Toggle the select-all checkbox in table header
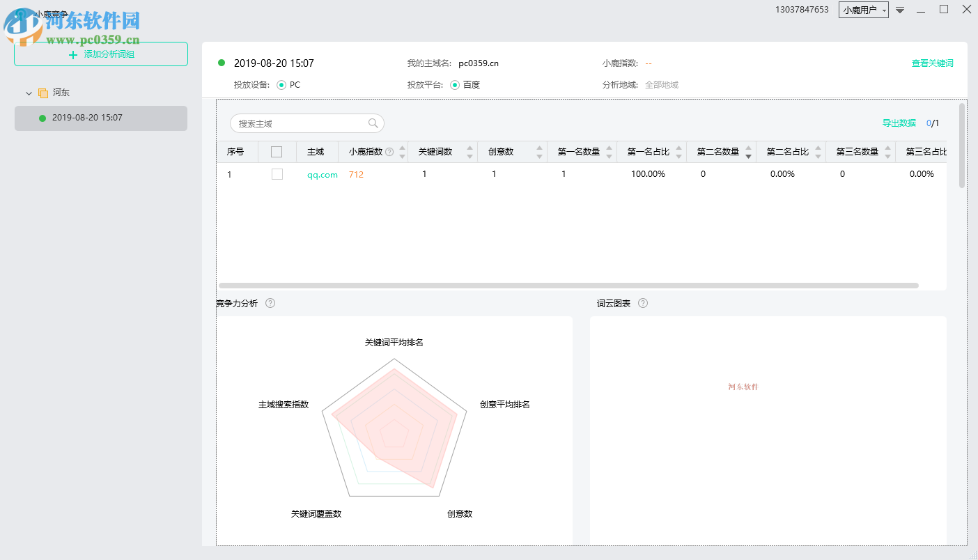This screenshot has width=978, height=560. point(275,151)
